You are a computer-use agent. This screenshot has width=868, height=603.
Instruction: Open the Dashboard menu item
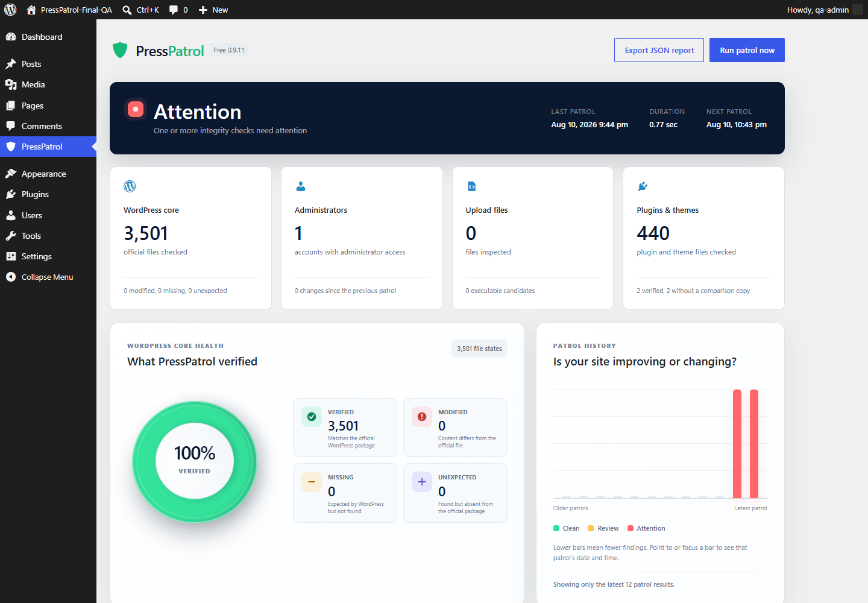pos(48,37)
